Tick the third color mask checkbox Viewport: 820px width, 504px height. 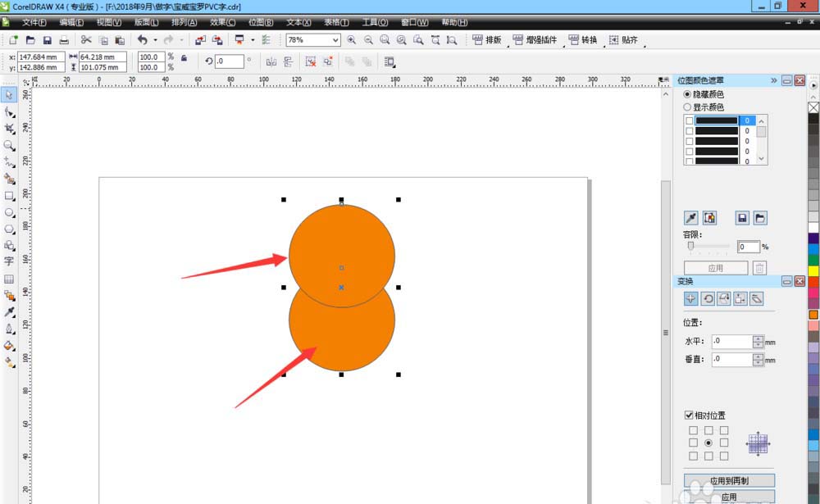(x=690, y=141)
